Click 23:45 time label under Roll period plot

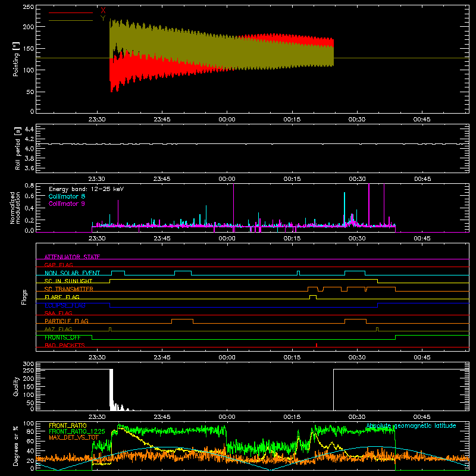[x=162, y=179]
